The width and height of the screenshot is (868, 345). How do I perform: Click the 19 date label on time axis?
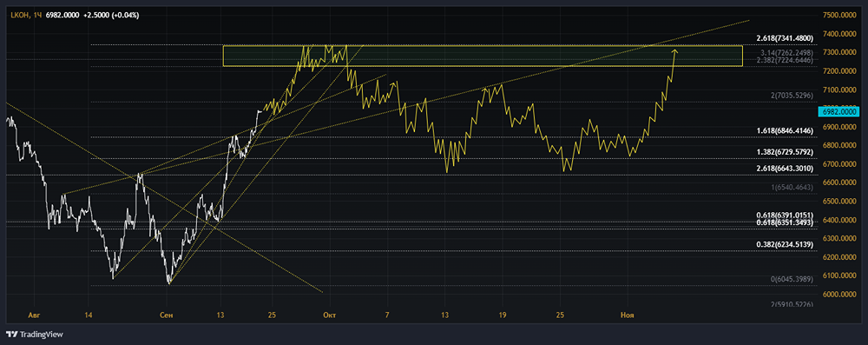point(503,315)
